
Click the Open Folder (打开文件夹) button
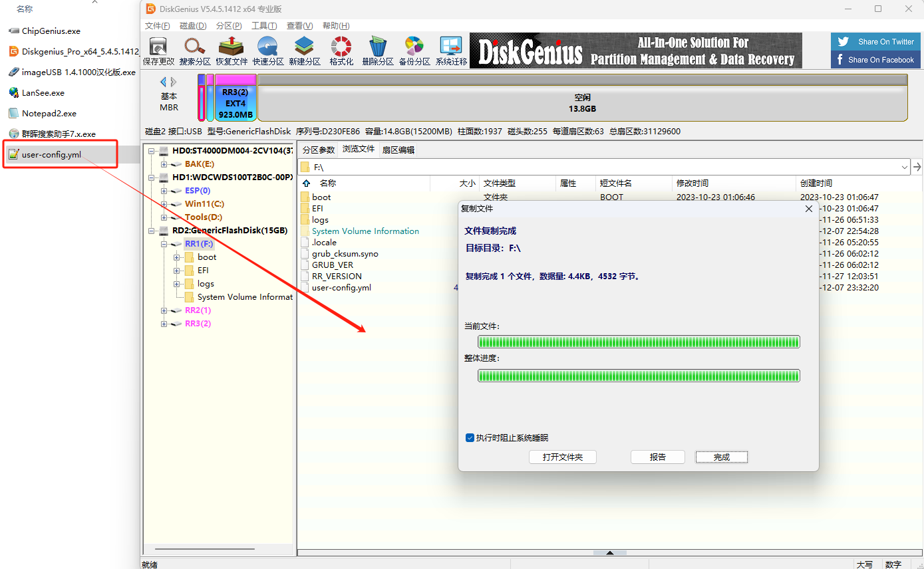click(x=562, y=457)
